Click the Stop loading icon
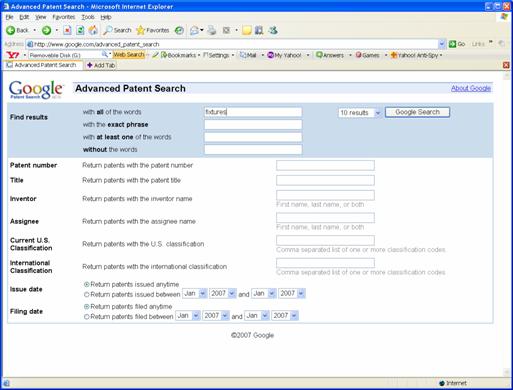 (x=67, y=30)
